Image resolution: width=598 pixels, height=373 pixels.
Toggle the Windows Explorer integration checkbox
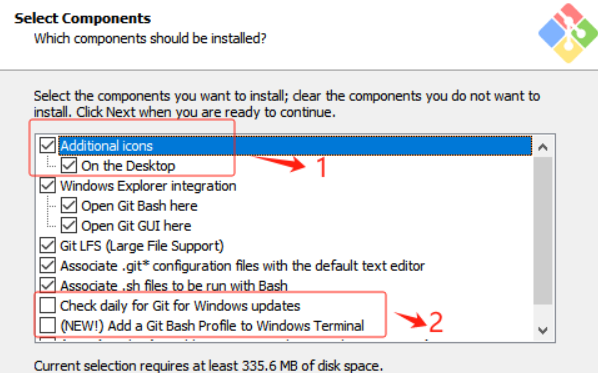pos(48,186)
